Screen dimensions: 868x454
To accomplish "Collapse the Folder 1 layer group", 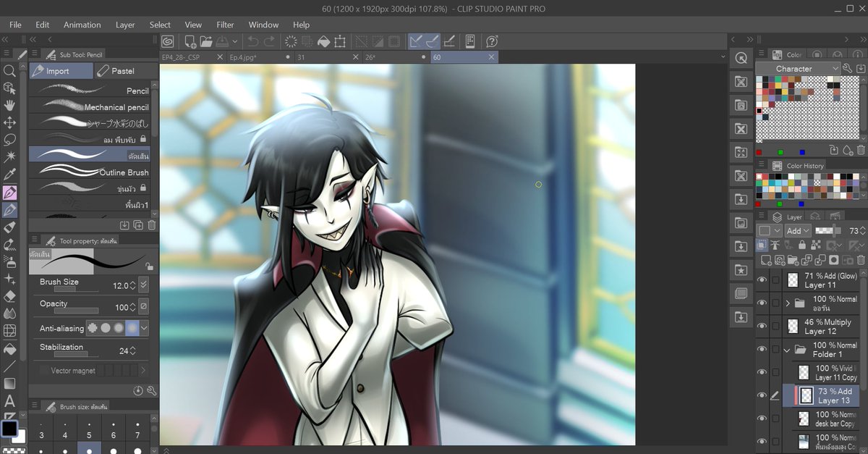I will (787, 350).
